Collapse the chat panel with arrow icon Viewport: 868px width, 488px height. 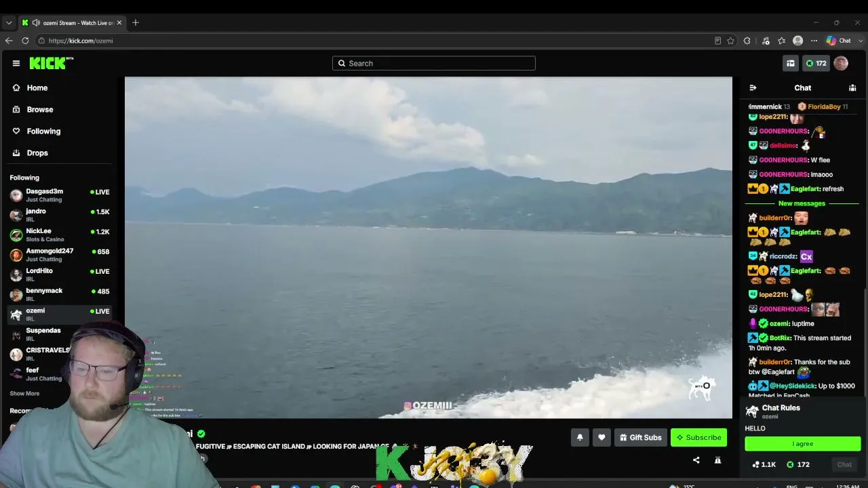tap(753, 87)
